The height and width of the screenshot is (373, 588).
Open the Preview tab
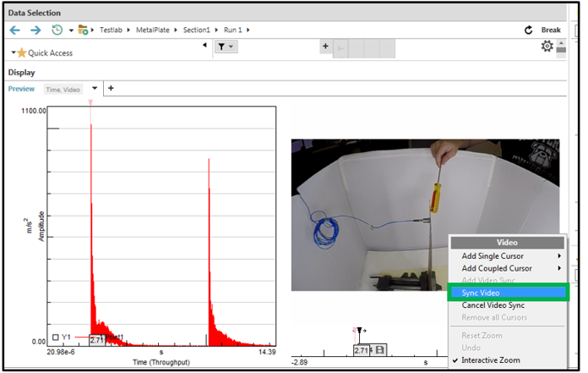point(21,88)
